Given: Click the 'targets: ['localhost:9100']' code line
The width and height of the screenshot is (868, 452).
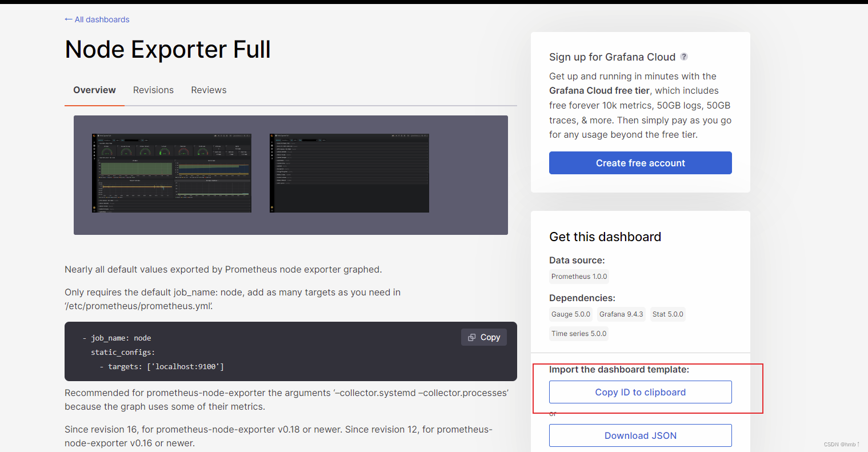Looking at the screenshot, I should (x=162, y=366).
